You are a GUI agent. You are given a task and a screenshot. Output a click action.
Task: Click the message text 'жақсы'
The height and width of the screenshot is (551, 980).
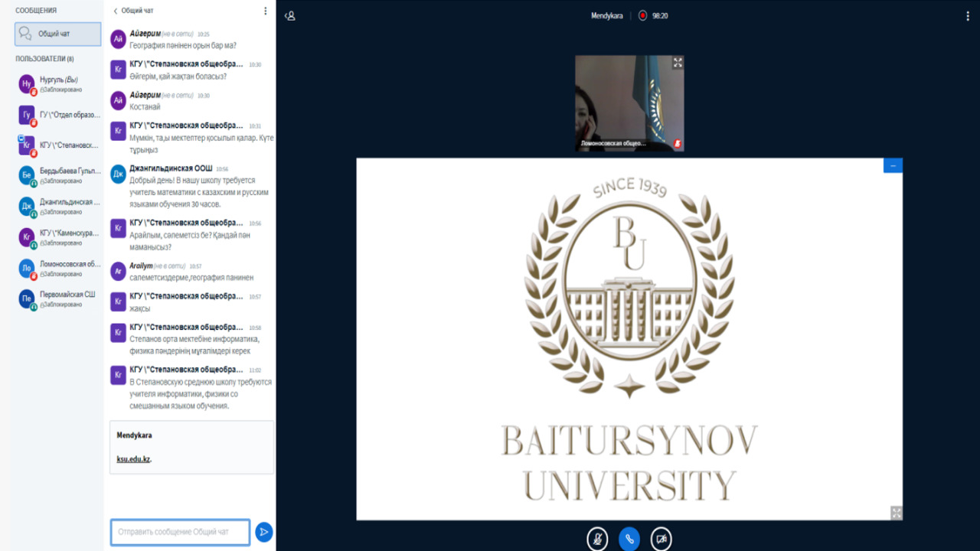(x=139, y=308)
